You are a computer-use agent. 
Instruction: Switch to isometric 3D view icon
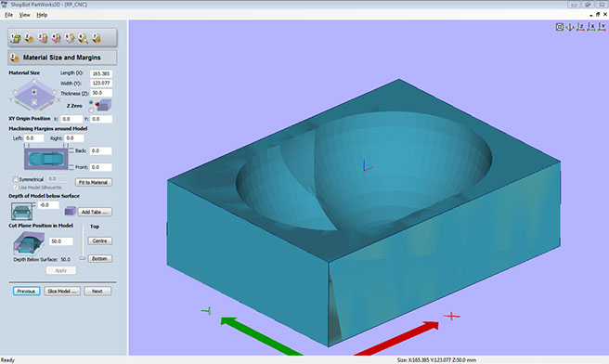tap(570, 27)
